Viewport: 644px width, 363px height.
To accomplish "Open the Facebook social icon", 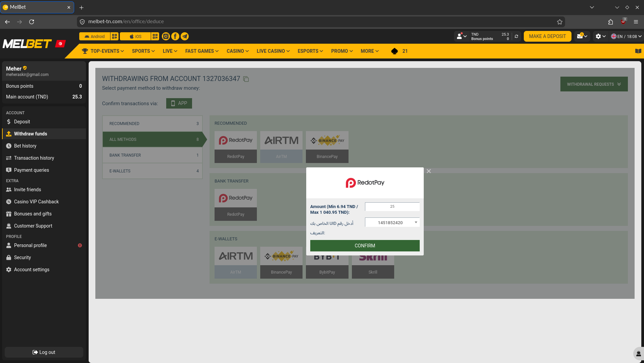I will [175, 36].
